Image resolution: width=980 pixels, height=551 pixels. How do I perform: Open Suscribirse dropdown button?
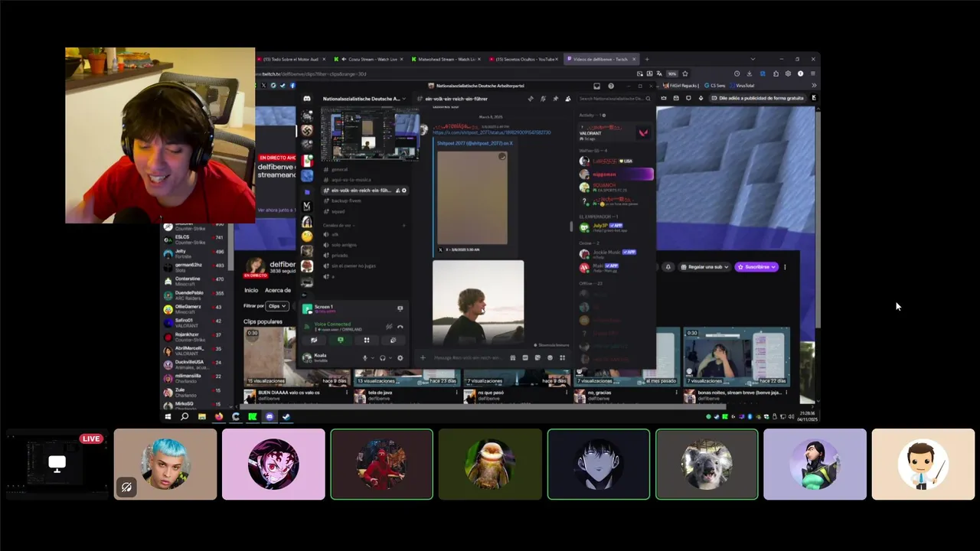coord(756,267)
